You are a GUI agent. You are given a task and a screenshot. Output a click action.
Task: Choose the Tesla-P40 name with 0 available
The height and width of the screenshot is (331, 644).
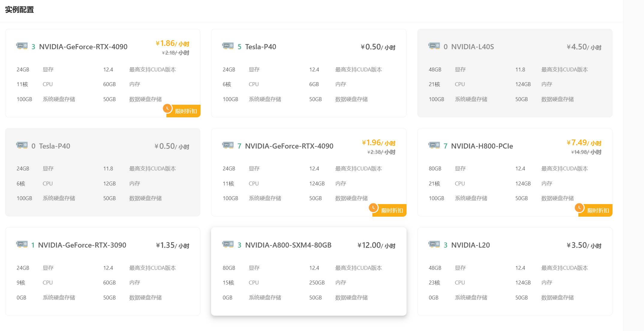[55, 146]
